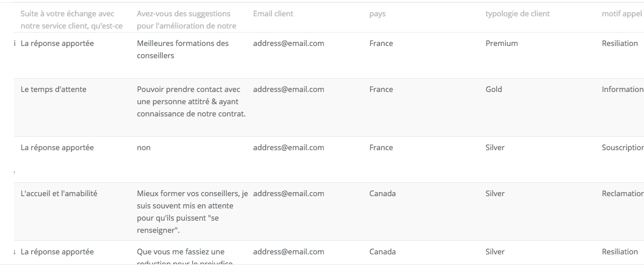Image resolution: width=644 pixels, height=273 pixels.
Task: Click "Canada" in the Reclamation row
Action: click(x=382, y=194)
